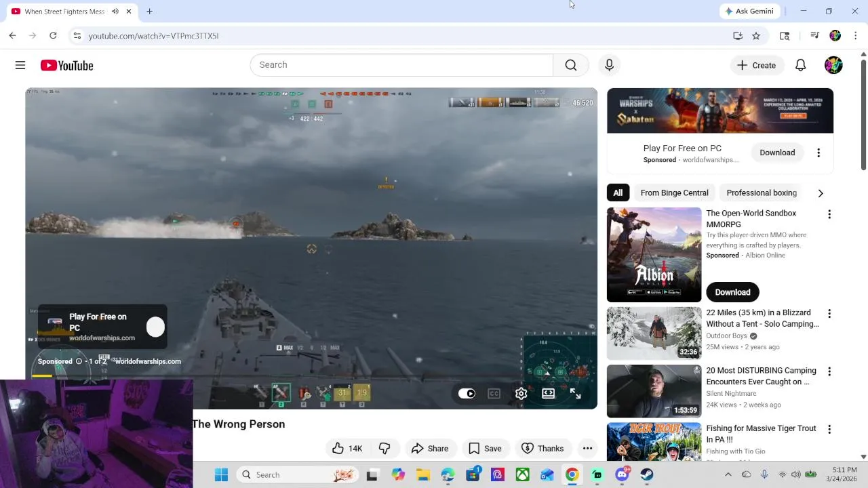This screenshot has height=488, width=868.
Task: Open options for the Albion Online ad
Action: [x=829, y=214]
